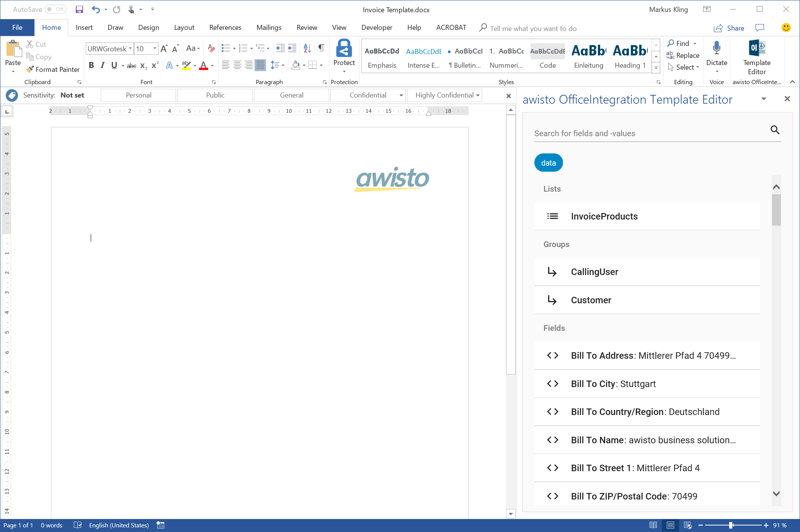Viewport: 800px width, 532px height.
Task: Open the ACROBAT tab
Action: [x=451, y=28]
